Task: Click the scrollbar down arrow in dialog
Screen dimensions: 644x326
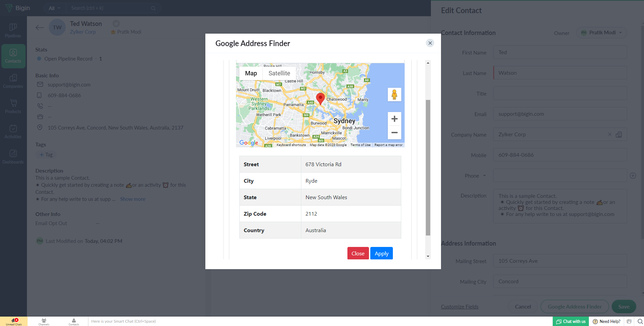Action: [x=428, y=256]
